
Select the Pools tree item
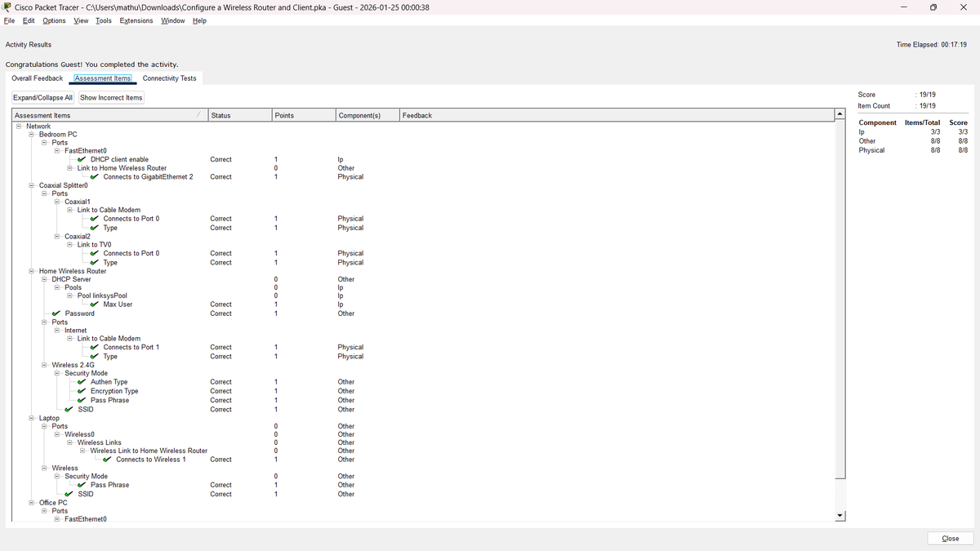[73, 287]
